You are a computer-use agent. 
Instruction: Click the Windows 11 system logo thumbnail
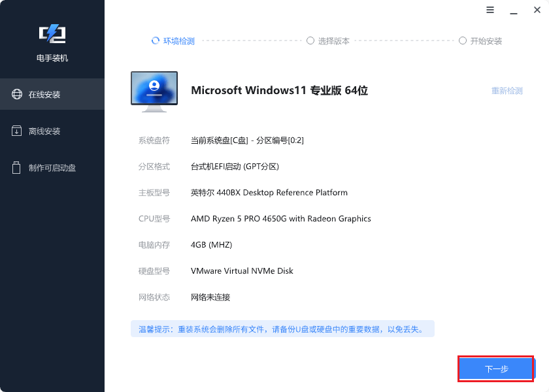click(x=154, y=90)
